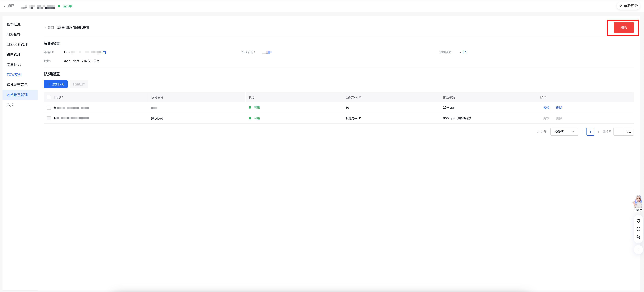Screen dimensions: 644x292
Task: Click 编辑 for the 20Mbps queue
Action: [546, 108]
